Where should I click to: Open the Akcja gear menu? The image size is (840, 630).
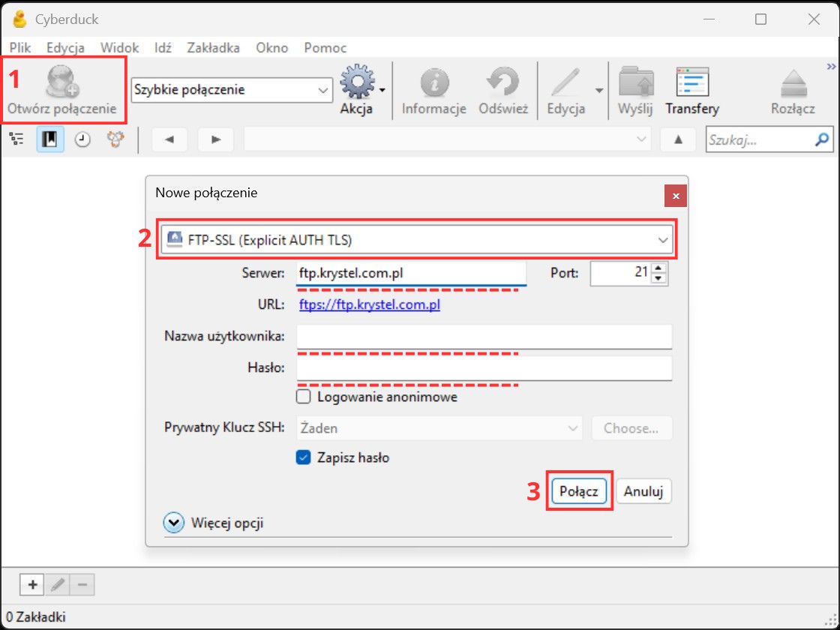pos(358,82)
